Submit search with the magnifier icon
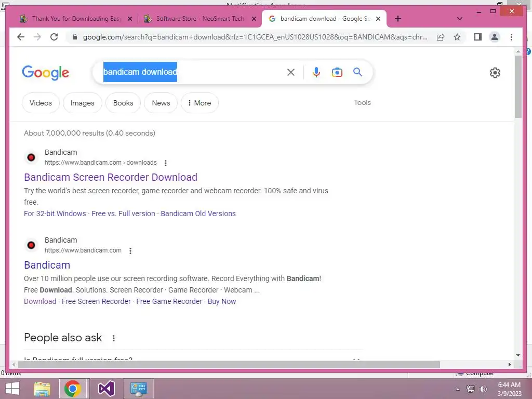This screenshot has height=399, width=532. pos(357,72)
